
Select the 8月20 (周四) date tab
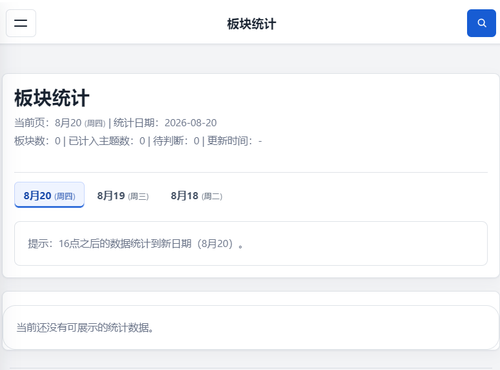(x=49, y=195)
